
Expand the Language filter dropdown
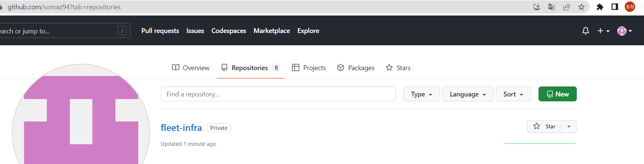(x=468, y=94)
